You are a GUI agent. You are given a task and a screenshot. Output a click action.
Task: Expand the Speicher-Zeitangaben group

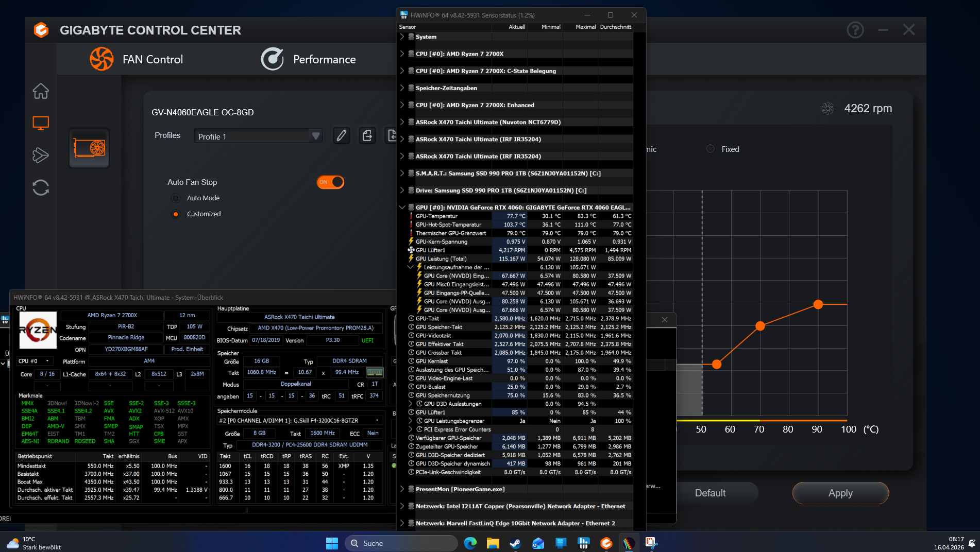[x=402, y=88]
